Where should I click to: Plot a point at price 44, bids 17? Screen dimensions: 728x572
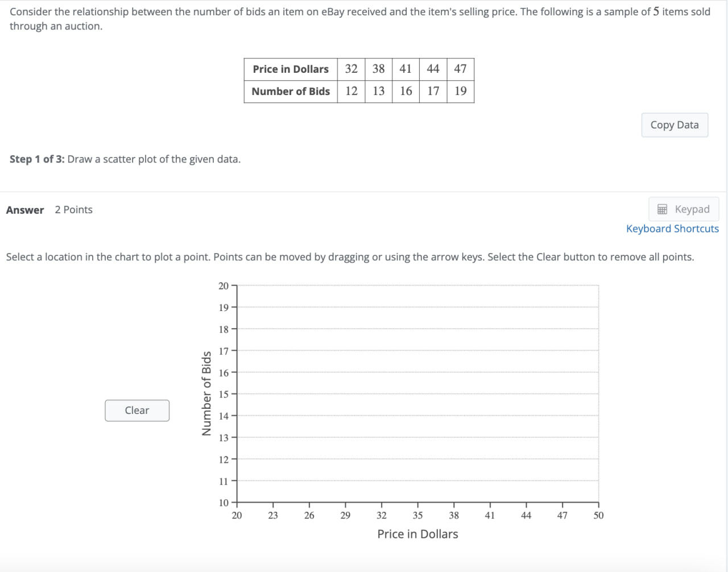526,350
